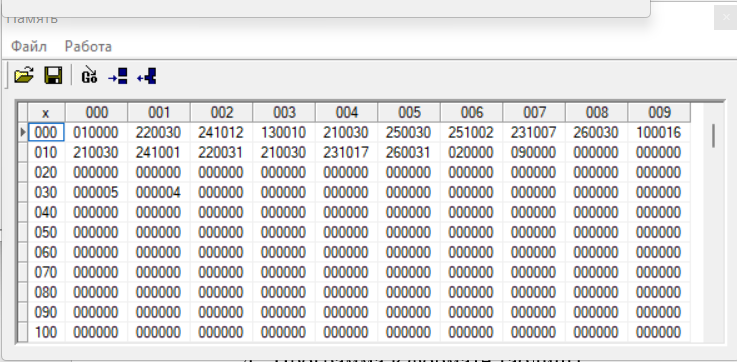
Task: Click the save floppy disk icon
Action: coord(53,75)
